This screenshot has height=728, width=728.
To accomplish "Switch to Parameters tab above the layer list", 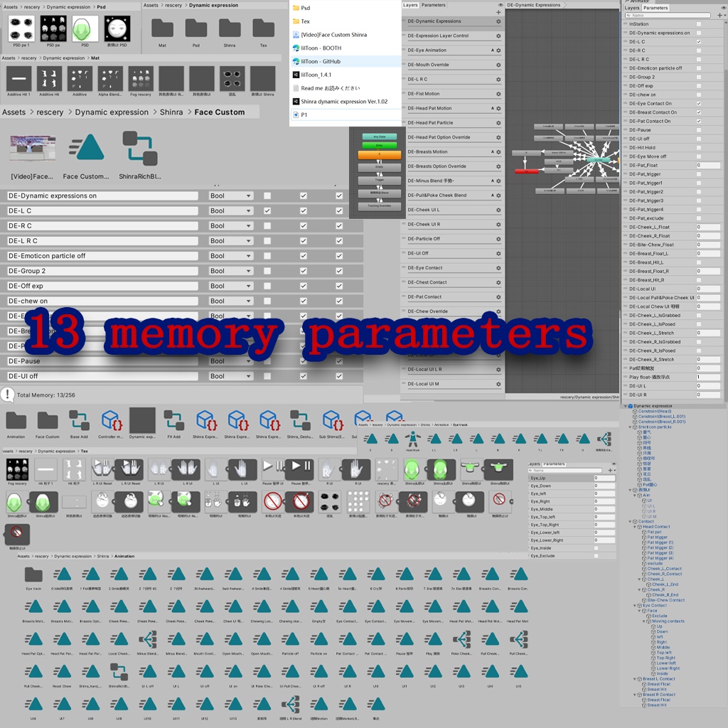I will pyautogui.click(x=434, y=5).
